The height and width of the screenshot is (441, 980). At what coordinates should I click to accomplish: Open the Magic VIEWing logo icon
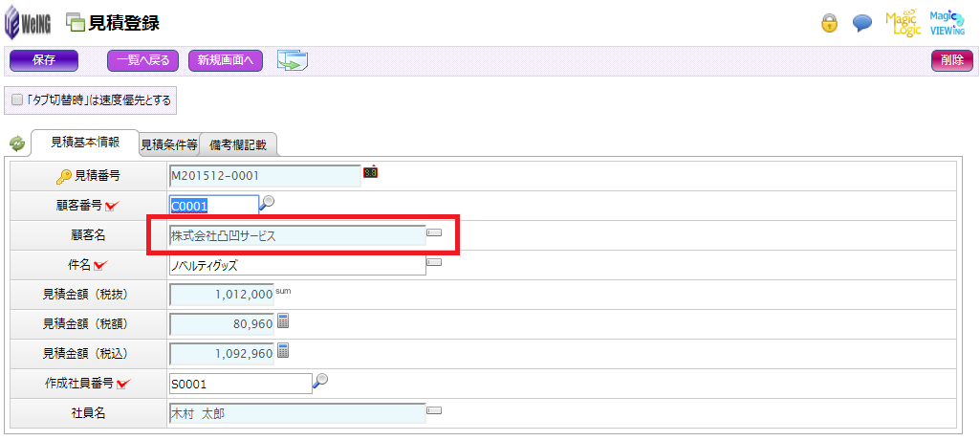click(x=947, y=23)
